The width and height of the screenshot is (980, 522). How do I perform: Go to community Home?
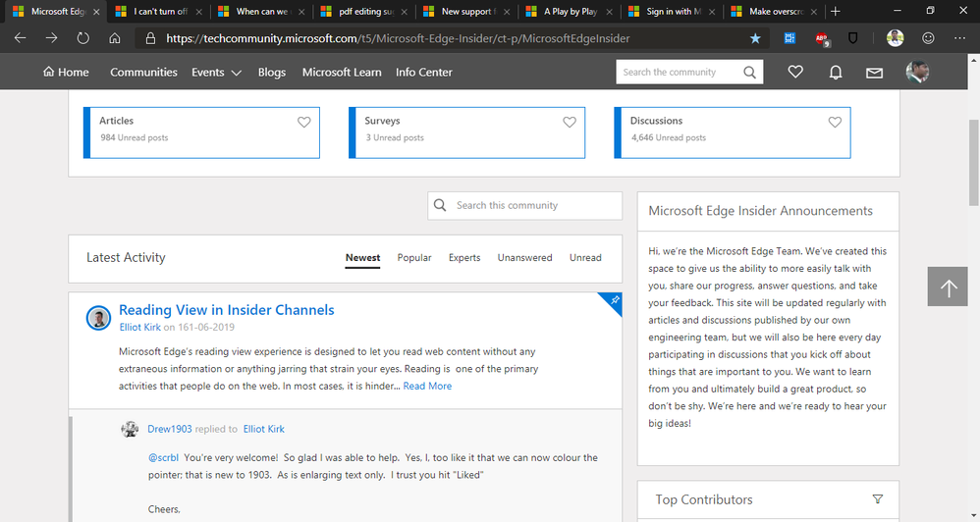[66, 73]
